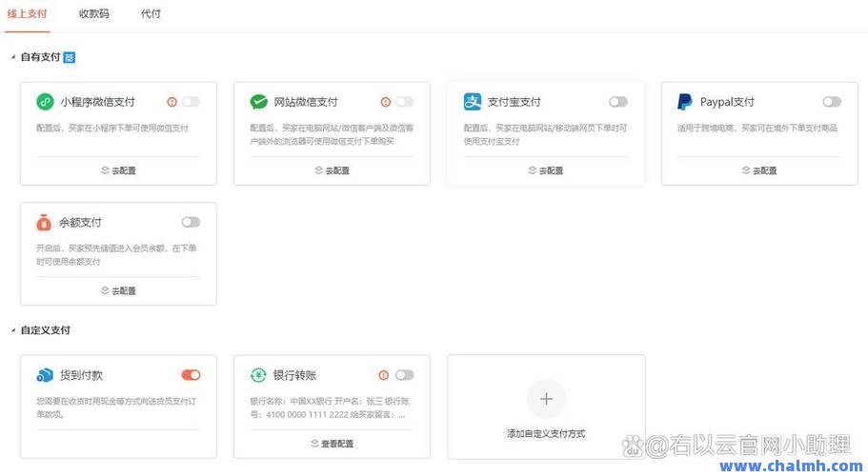Screen dimensions: 868x476
Task: Collapse the 自有支付 section
Action: click(13, 58)
